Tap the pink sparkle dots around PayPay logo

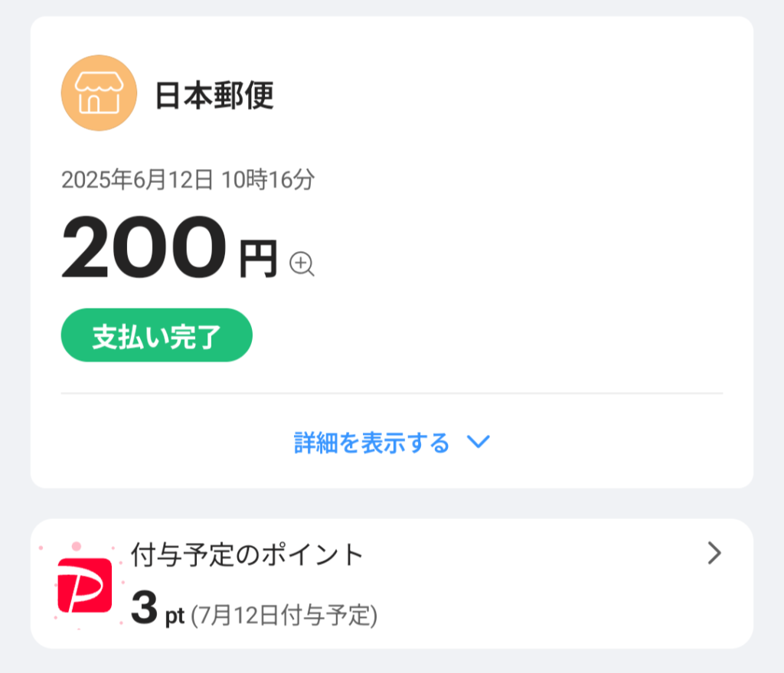coord(76,547)
